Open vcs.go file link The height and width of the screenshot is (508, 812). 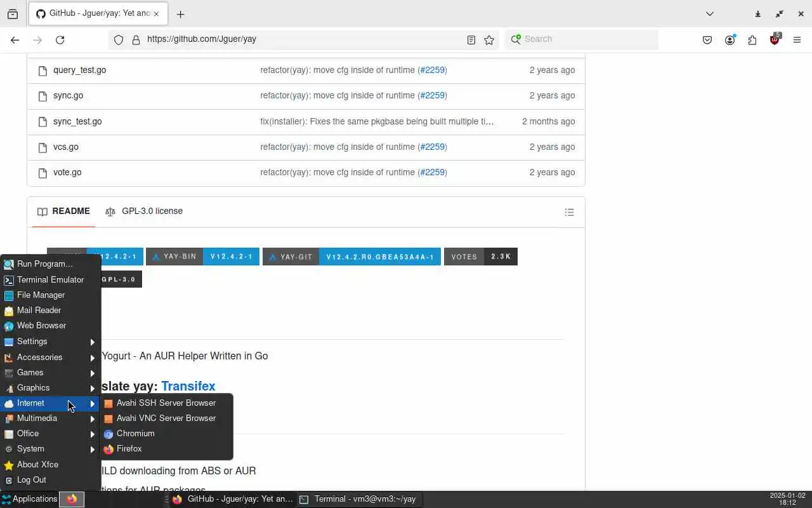pos(66,147)
